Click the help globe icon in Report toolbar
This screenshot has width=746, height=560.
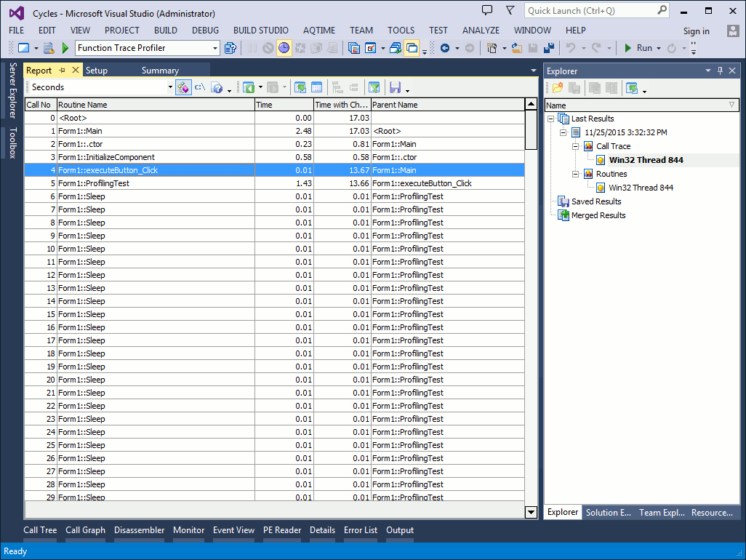(x=217, y=87)
